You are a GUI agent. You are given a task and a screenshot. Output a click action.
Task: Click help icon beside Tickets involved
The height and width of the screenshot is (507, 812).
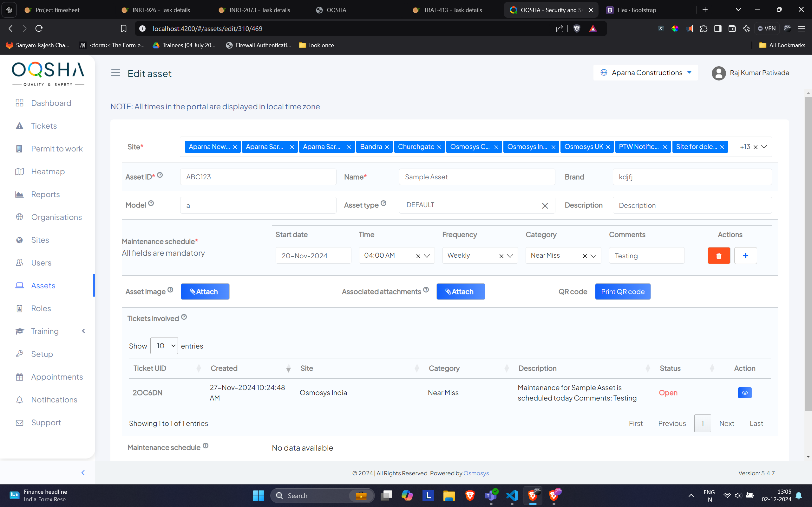pyautogui.click(x=184, y=317)
